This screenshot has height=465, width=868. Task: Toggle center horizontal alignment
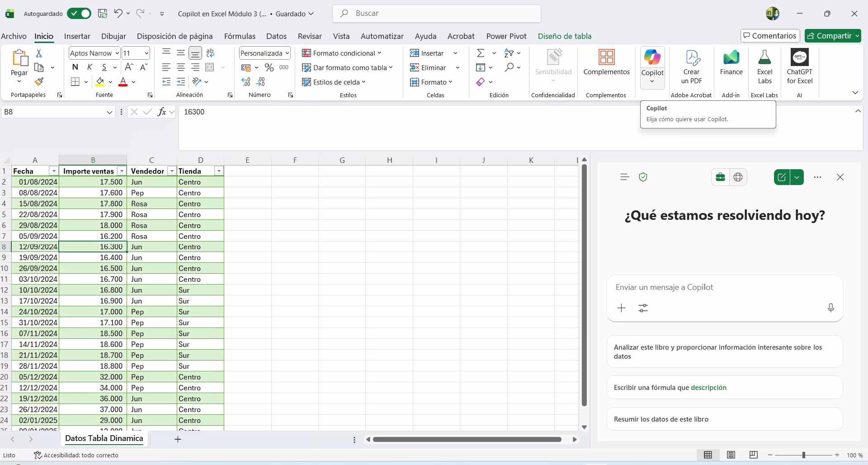(x=181, y=67)
